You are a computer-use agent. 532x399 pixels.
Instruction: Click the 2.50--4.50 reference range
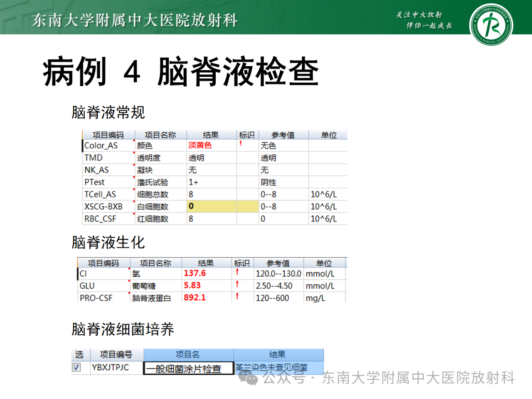274,286
